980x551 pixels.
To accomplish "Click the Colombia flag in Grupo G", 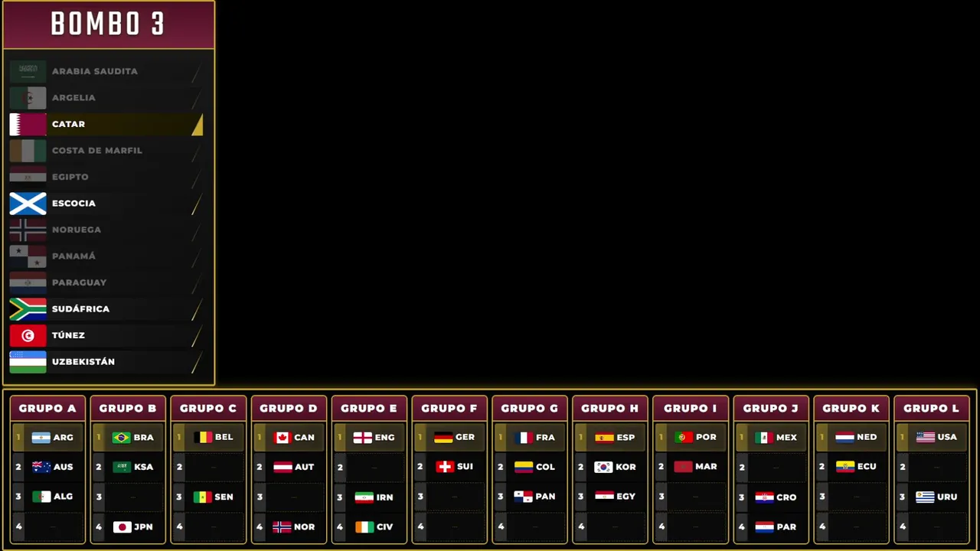I will pyautogui.click(x=524, y=467).
